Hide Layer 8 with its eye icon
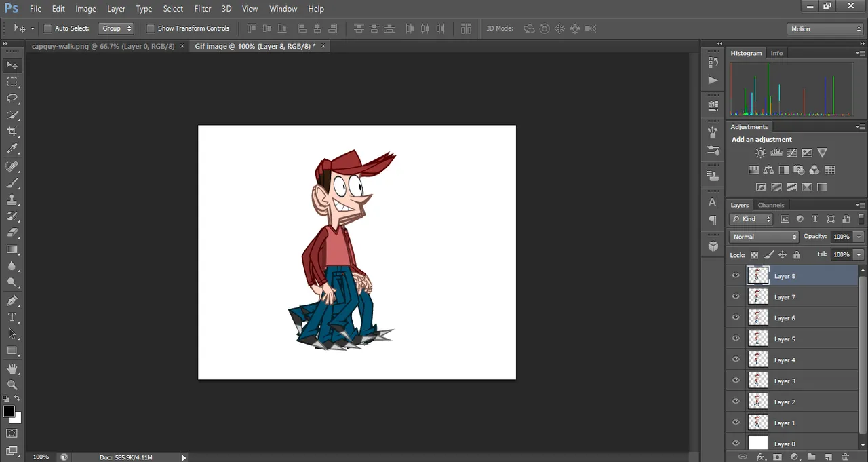 [x=736, y=275]
